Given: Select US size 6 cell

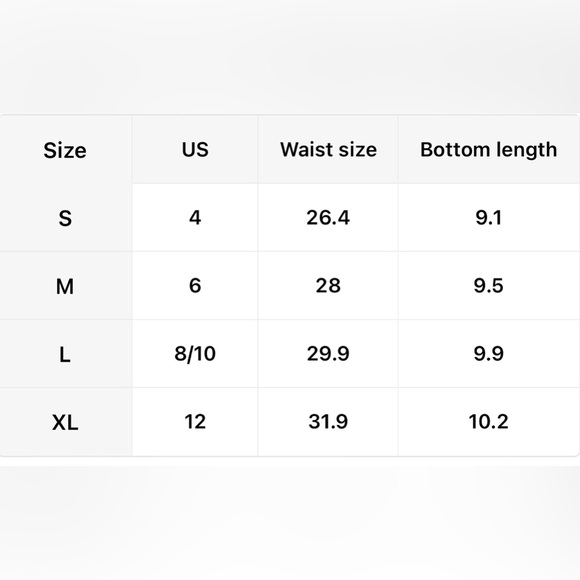Looking at the screenshot, I should click(x=195, y=286).
